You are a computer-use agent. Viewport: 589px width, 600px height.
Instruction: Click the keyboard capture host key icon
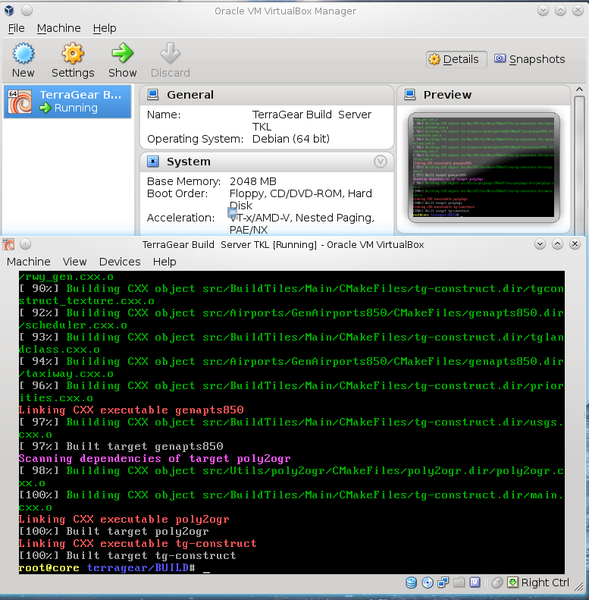pos(513,582)
